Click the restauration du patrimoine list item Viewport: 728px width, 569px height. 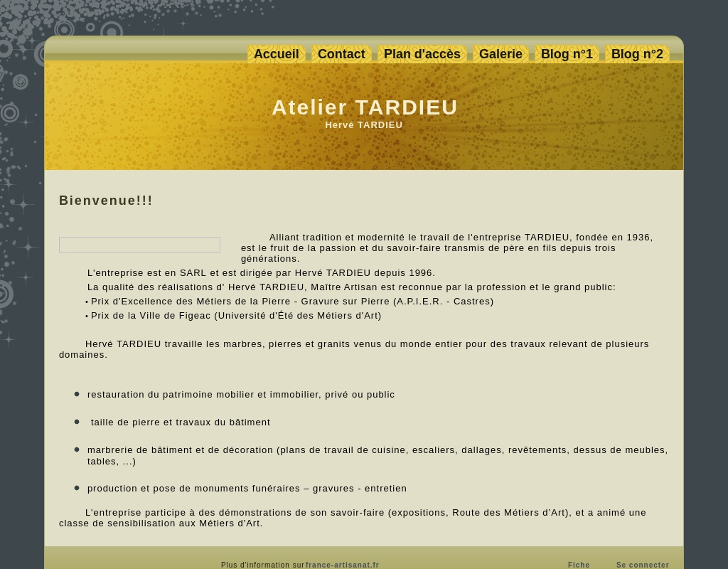(x=241, y=394)
